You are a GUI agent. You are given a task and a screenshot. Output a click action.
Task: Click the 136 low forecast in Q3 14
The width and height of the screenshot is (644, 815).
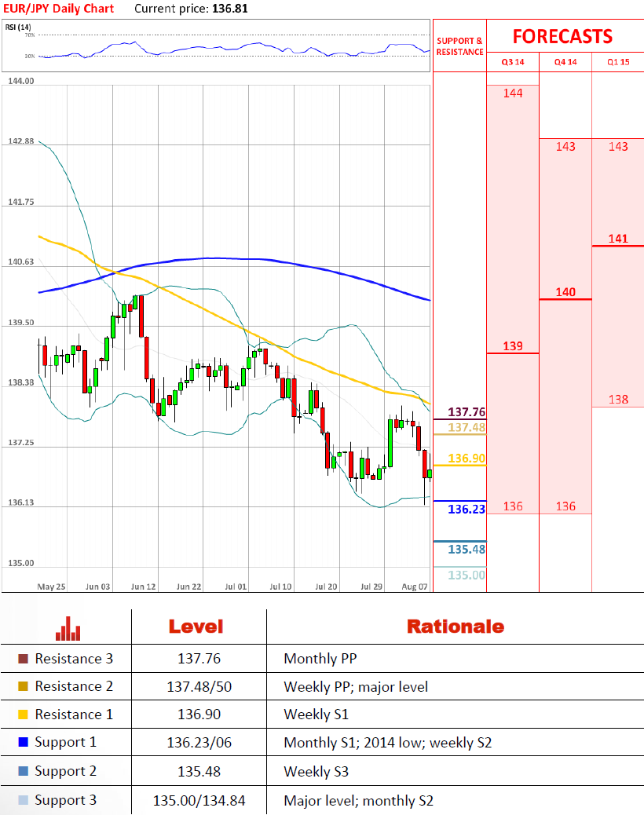click(x=513, y=506)
